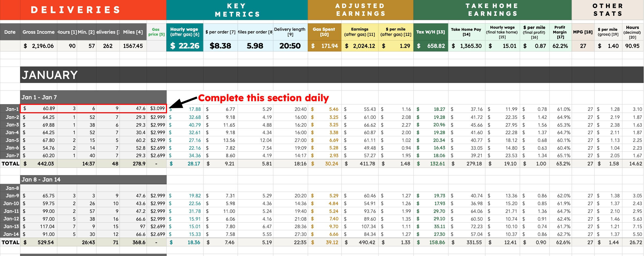
Task: Select the OTHER STATS section header
Action: 608,10
